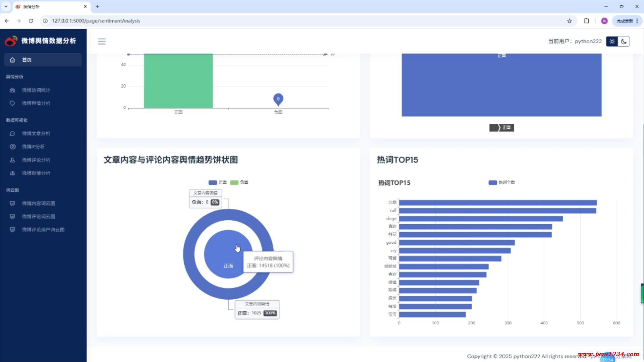644x362 pixels.
Task: Bookmark this page with star icon
Action: click(569, 21)
